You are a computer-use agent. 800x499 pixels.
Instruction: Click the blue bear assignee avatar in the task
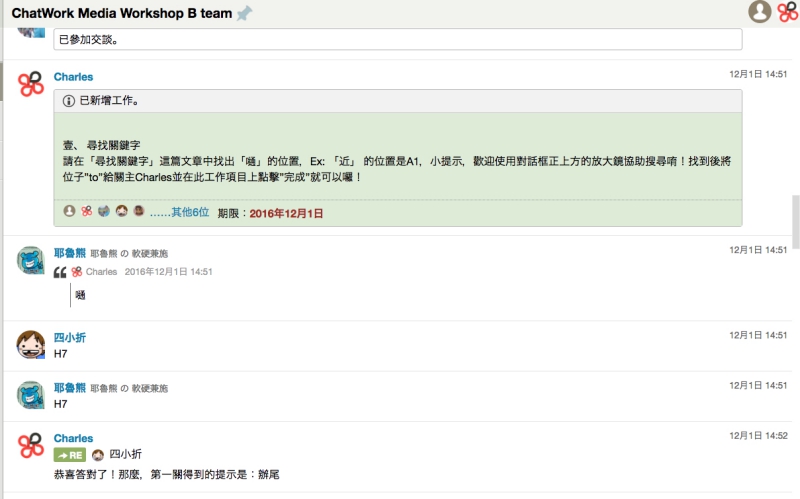click(104, 211)
